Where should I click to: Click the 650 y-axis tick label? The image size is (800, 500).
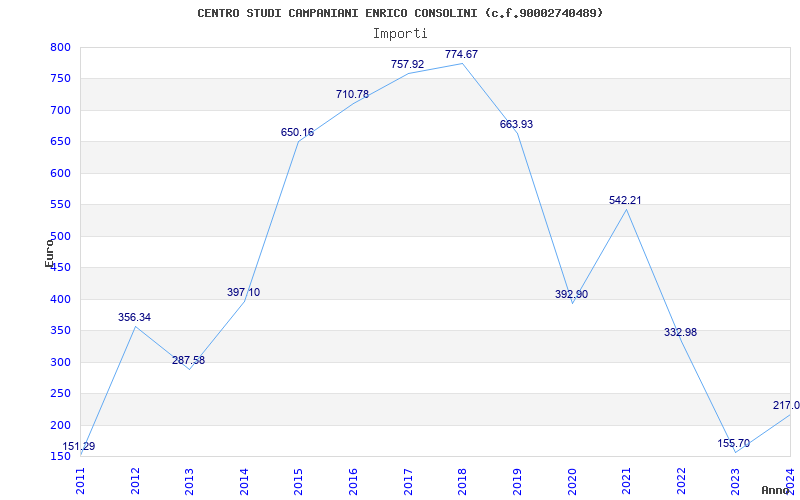pyautogui.click(x=60, y=142)
